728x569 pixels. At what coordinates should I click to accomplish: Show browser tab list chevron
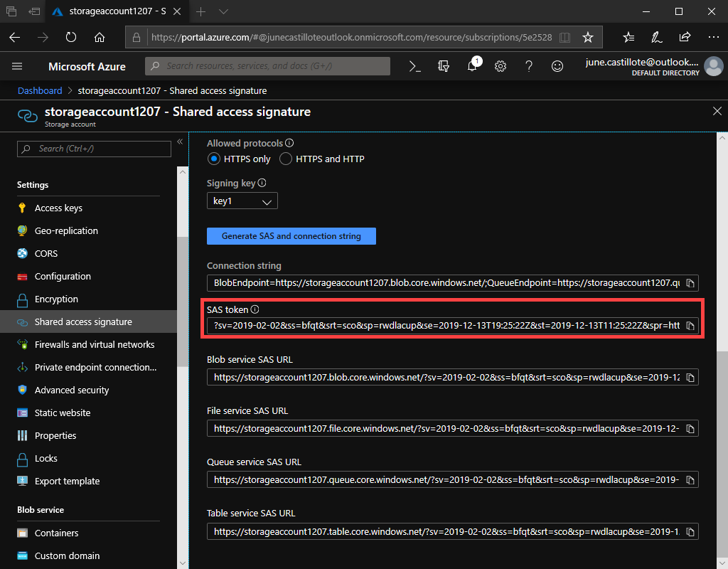click(x=224, y=11)
